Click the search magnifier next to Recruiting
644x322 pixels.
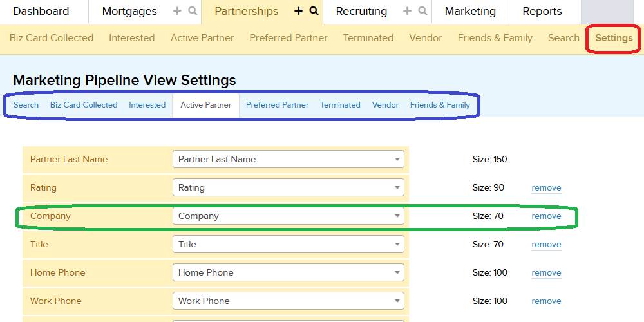[422, 11]
